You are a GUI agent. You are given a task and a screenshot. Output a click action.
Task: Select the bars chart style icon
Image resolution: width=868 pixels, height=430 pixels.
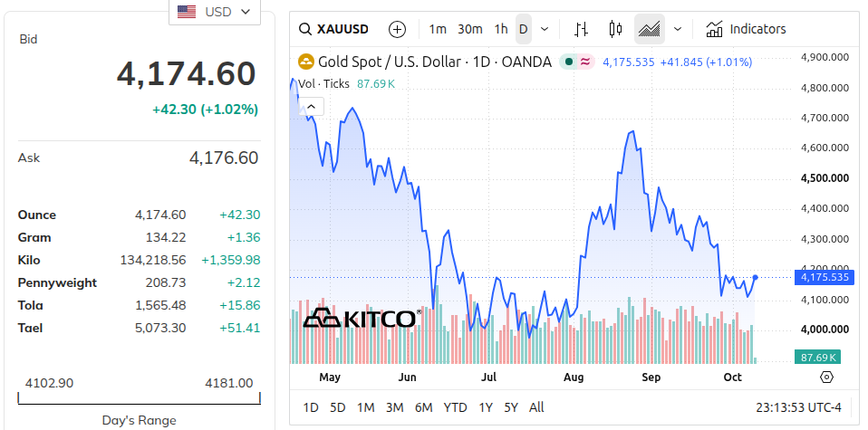pyautogui.click(x=581, y=29)
